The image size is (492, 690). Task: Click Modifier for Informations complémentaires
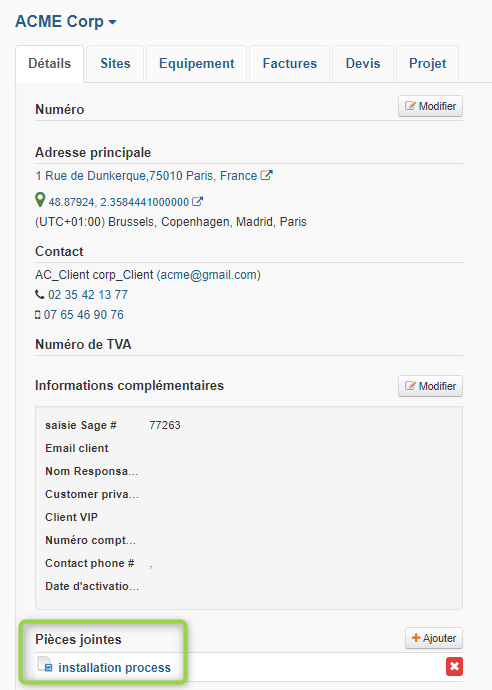[430, 386]
